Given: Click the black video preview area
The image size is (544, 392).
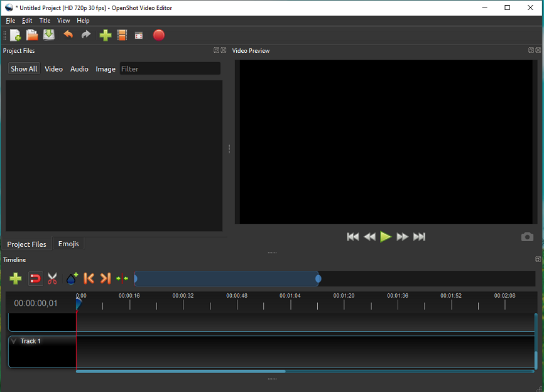Looking at the screenshot, I should (386, 142).
